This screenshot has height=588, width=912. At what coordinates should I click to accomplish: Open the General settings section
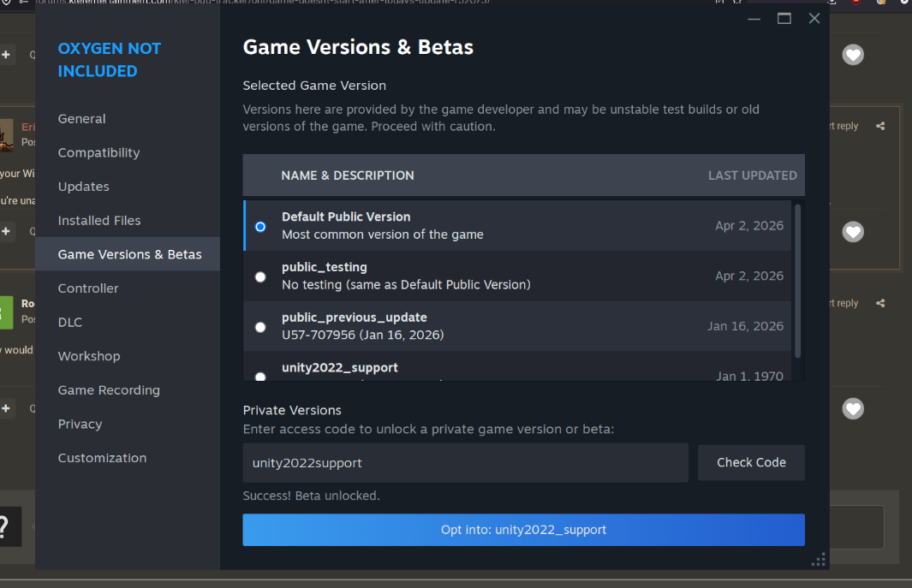click(82, 119)
